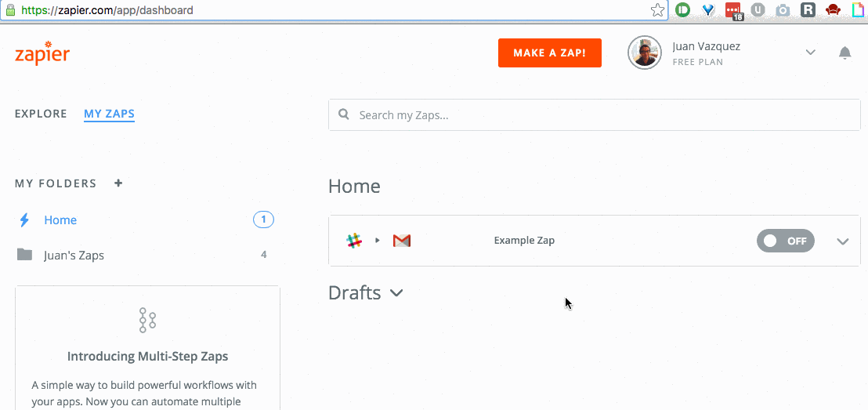Click the Juan's Zaps count 4
868x410 pixels.
(x=264, y=255)
